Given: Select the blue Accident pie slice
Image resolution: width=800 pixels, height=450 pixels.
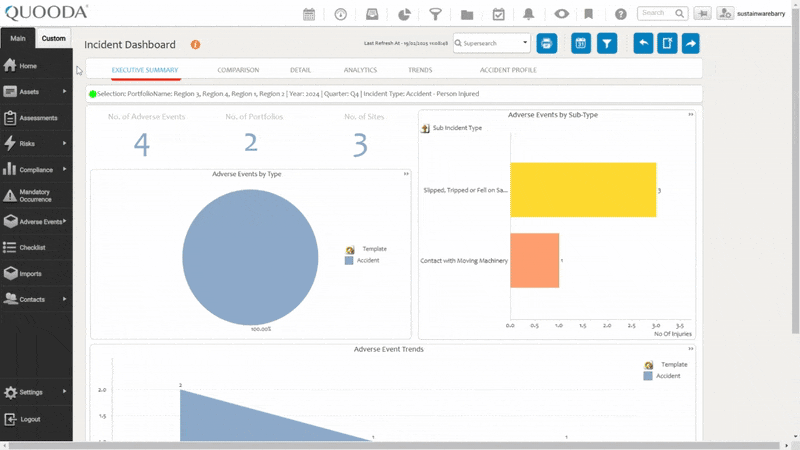Looking at the screenshot, I should (x=250, y=257).
